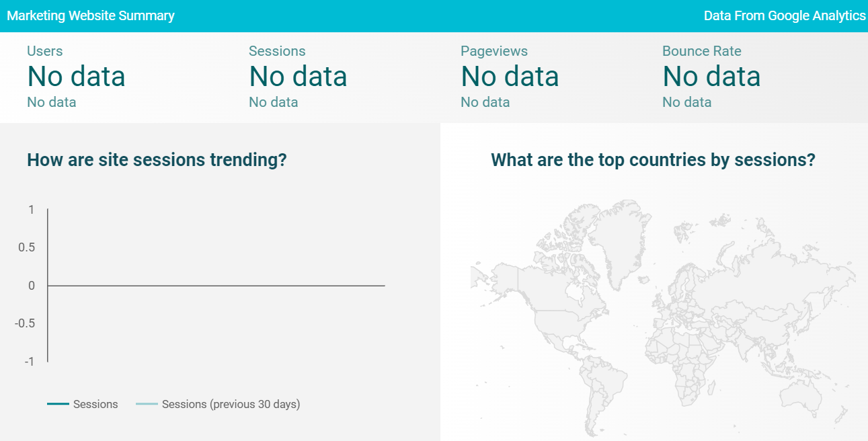This screenshot has height=441, width=868.
Task: Click the Marketing Website Summary header title
Action: [91, 15]
